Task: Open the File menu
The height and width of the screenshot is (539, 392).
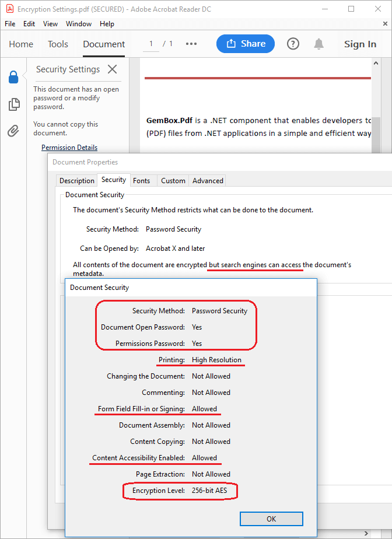Action: pyautogui.click(x=10, y=24)
